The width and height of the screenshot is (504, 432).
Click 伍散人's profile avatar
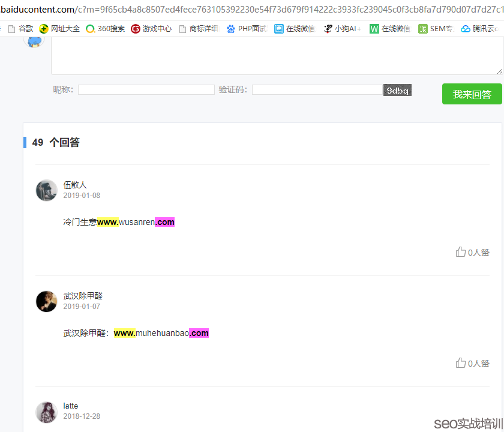[x=46, y=190]
